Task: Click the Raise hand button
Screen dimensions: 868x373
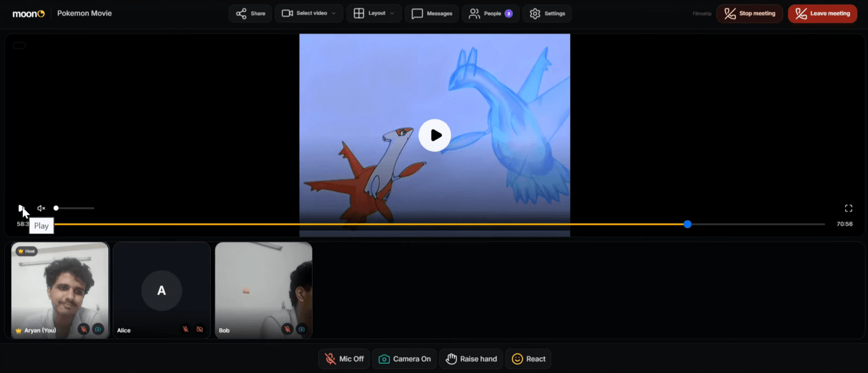Action: (471, 359)
